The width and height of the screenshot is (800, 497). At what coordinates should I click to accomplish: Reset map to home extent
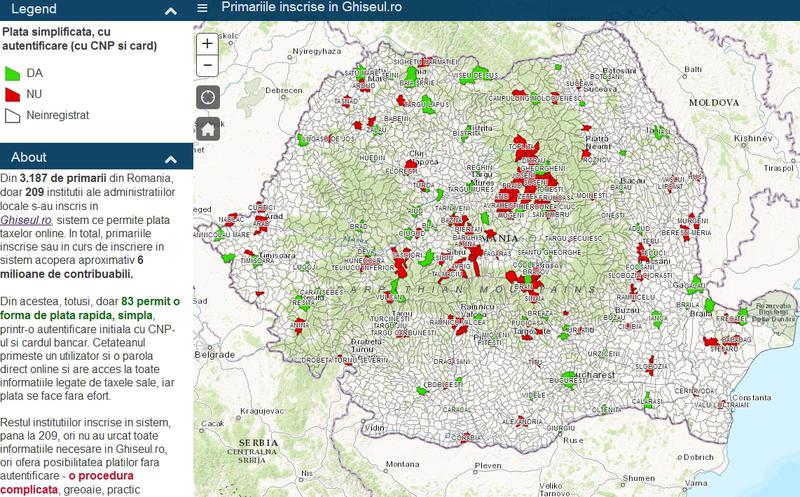(x=207, y=128)
